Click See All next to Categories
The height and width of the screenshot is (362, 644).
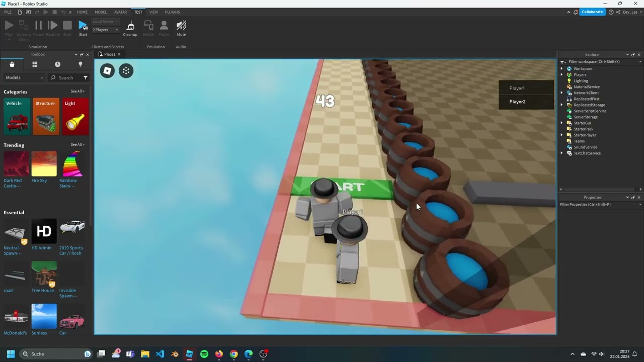(77, 91)
